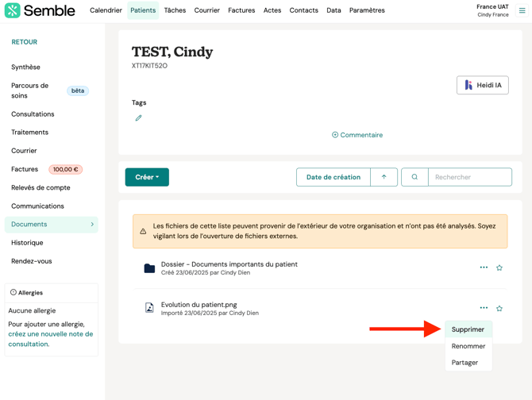Open the Date de création sort dropdown
Viewport: 532px width, 400px height.
333,177
